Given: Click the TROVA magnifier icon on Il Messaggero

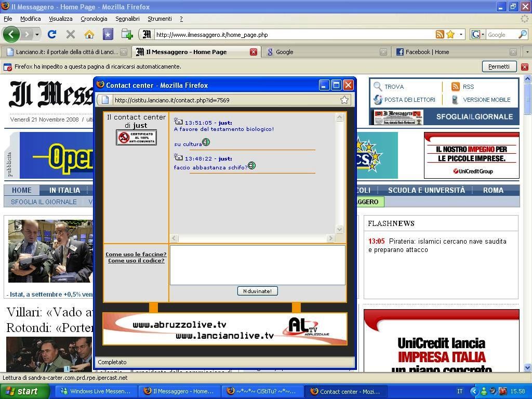Looking at the screenshot, I should pyautogui.click(x=378, y=86).
